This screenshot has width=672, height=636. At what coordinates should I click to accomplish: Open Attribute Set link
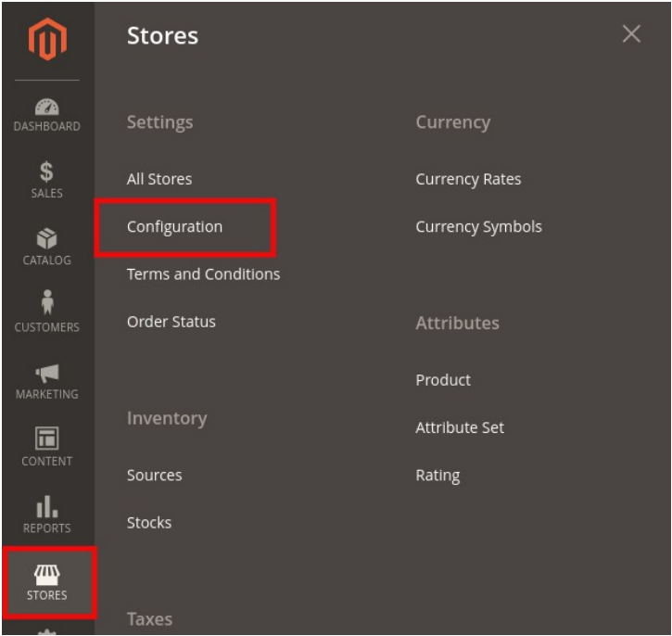[460, 427]
